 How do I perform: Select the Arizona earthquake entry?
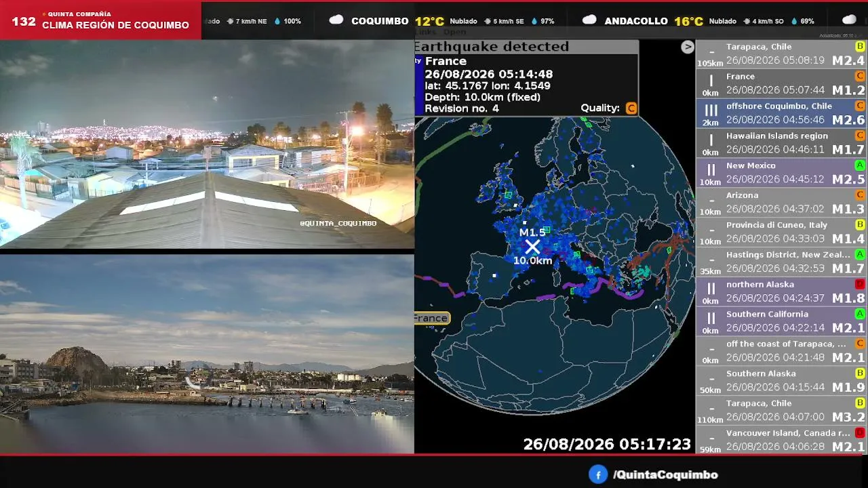tap(781, 203)
